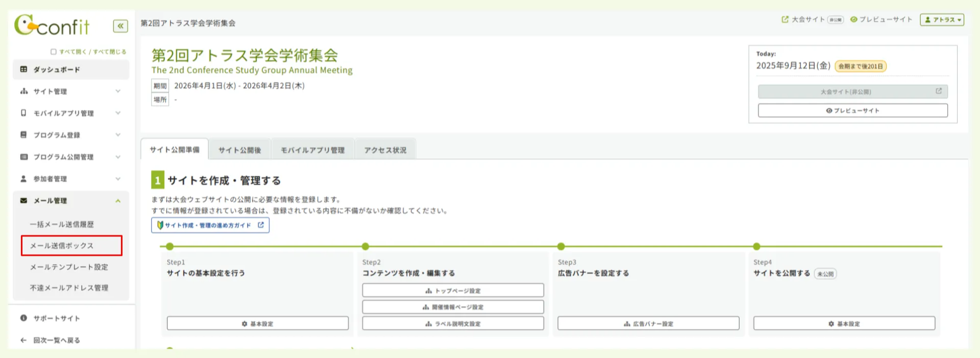This screenshot has width=980, height=358.
Task: Click the 開催情報ページ設定 button
Action: [x=453, y=307]
